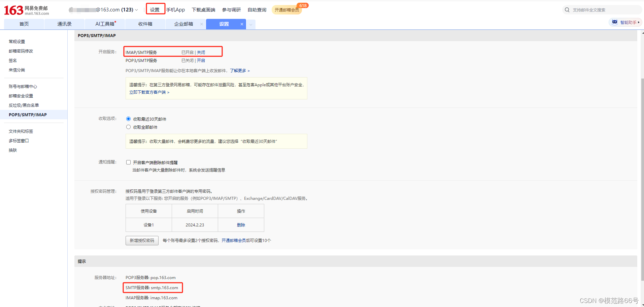The width and height of the screenshot is (644, 307).
Task: Click the 启用时间 column header
Action: pyautogui.click(x=195, y=211)
